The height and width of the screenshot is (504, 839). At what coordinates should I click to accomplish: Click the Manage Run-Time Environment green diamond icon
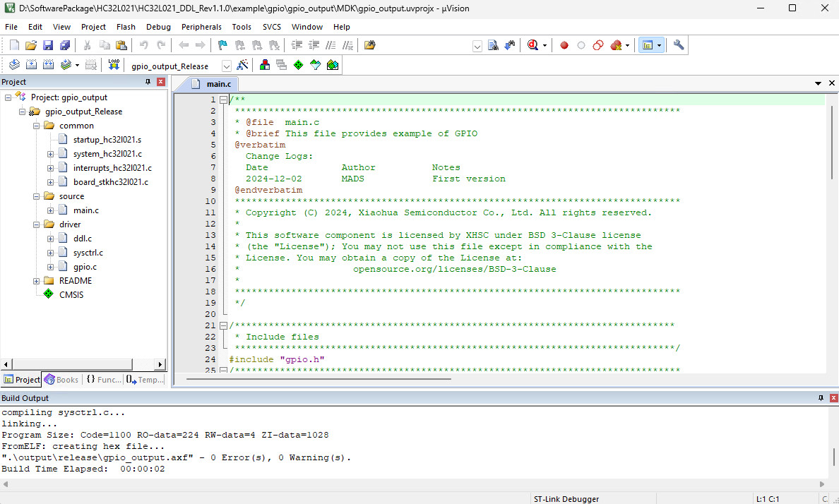[298, 65]
